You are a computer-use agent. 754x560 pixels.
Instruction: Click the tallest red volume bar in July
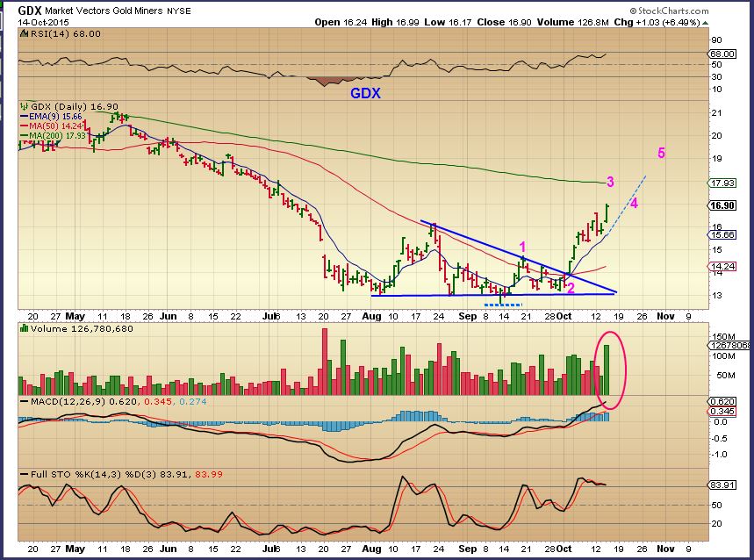coord(325,362)
